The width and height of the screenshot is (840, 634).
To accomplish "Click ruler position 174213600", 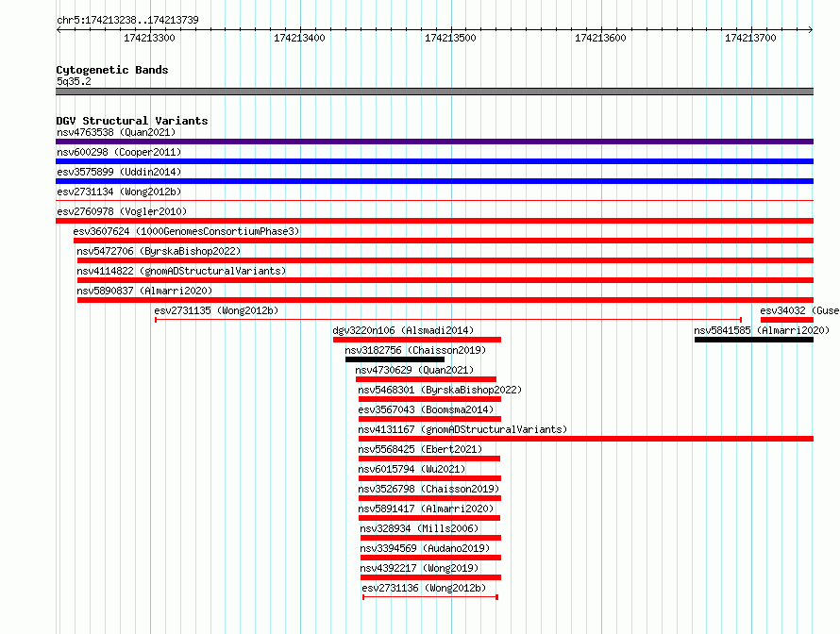I will [x=600, y=38].
